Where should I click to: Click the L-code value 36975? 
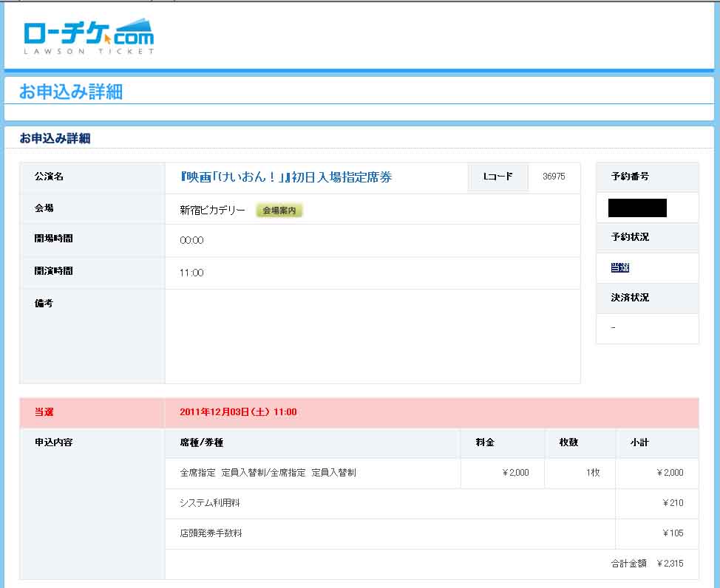coord(554,177)
